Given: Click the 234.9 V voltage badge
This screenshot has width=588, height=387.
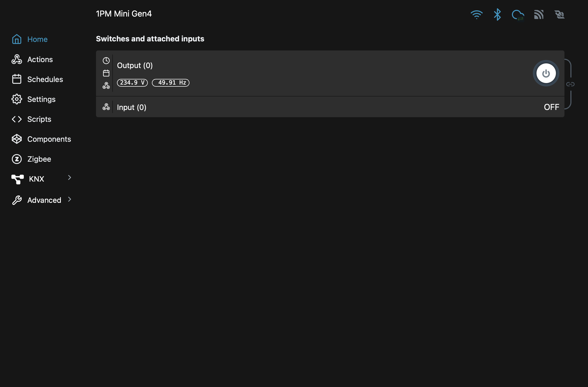Looking at the screenshot, I should pos(132,83).
